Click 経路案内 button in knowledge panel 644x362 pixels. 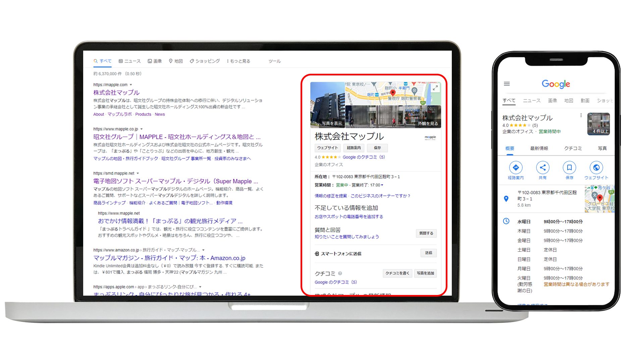[x=354, y=148]
